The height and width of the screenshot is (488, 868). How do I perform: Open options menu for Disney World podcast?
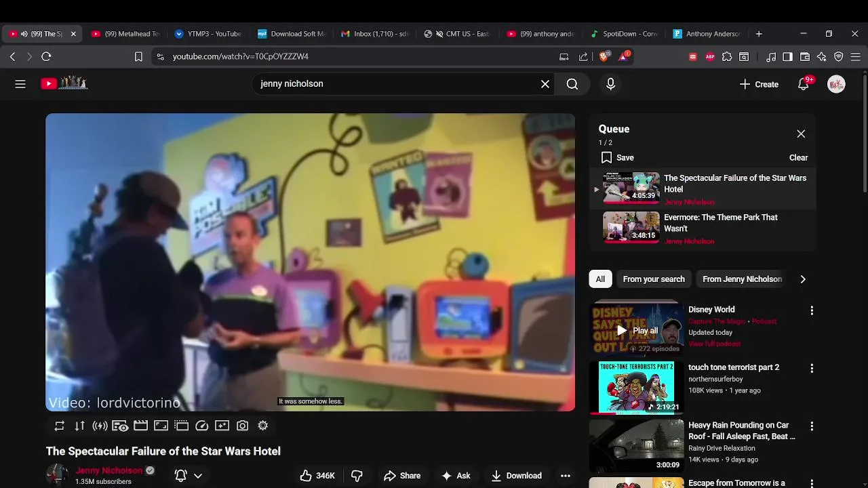(812, 310)
